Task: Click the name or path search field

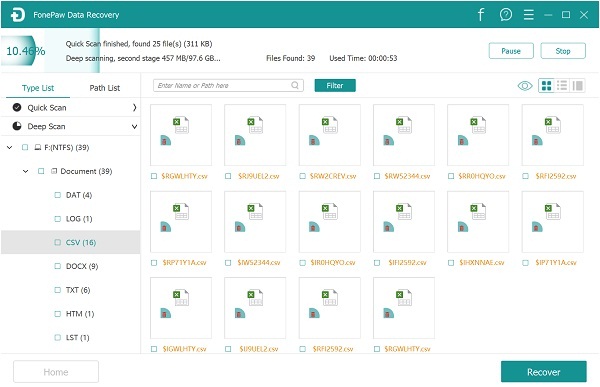Action: 228,85
